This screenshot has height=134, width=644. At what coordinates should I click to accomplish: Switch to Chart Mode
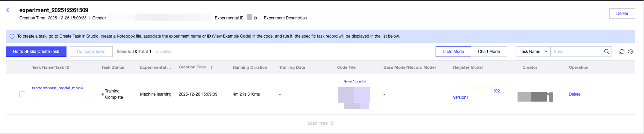click(x=489, y=52)
